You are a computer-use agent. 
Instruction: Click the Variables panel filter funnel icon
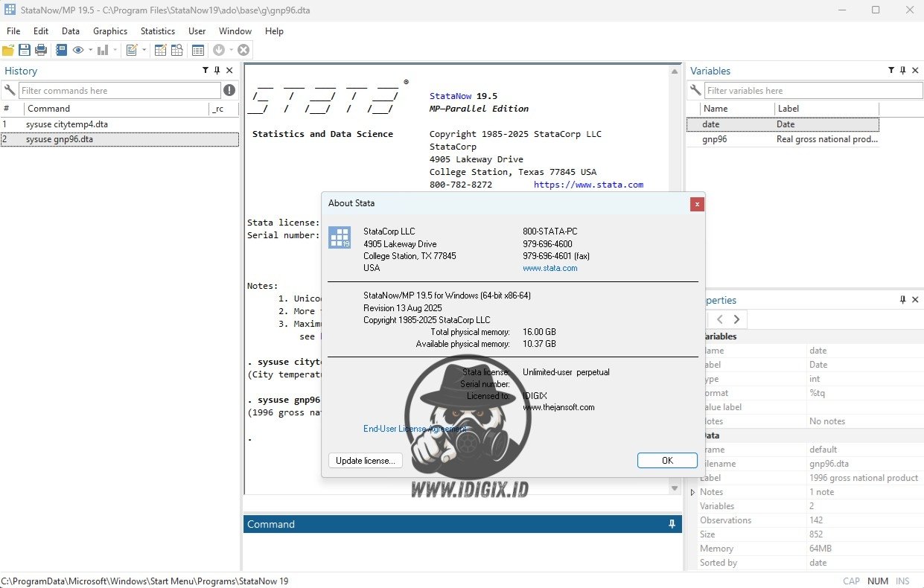click(891, 71)
